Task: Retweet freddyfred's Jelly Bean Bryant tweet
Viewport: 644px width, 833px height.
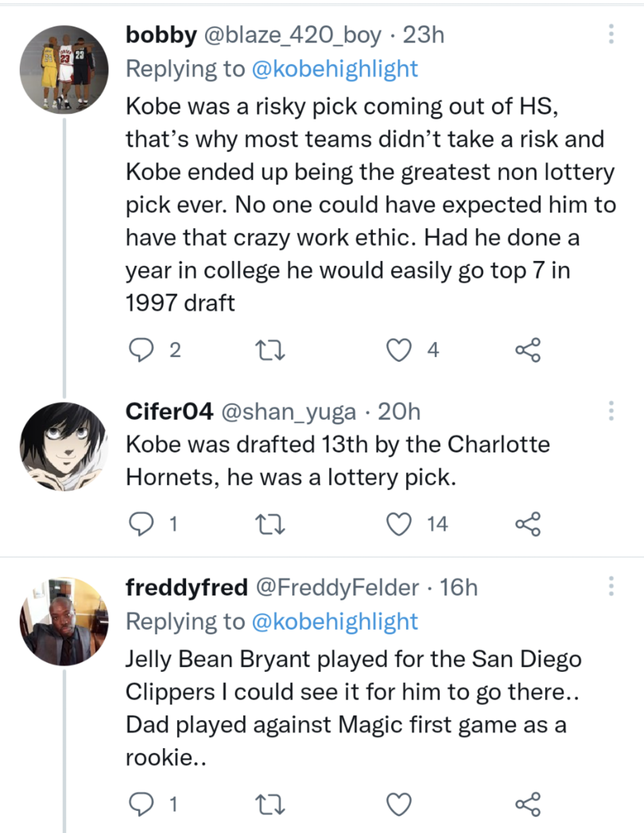Action: click(x=270, y=804)
